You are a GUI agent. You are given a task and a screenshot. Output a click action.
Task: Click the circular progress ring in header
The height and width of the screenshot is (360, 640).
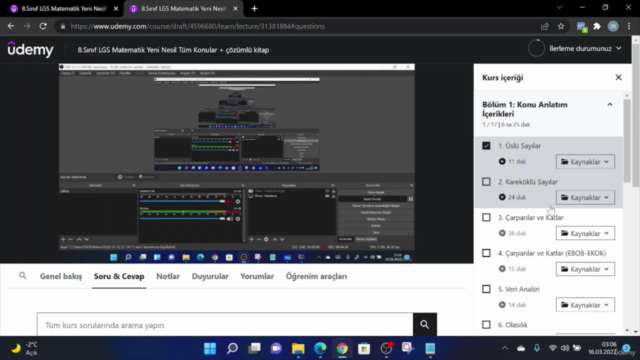pos(536,49)
